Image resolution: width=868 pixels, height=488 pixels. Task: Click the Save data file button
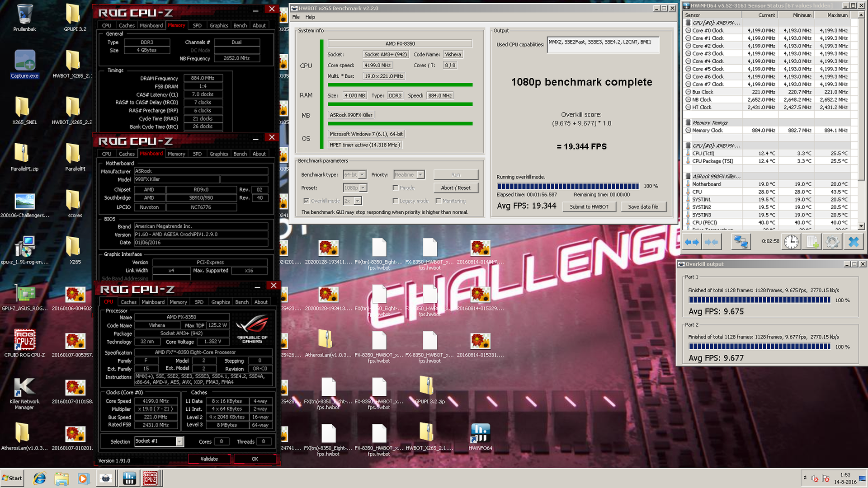643,207
